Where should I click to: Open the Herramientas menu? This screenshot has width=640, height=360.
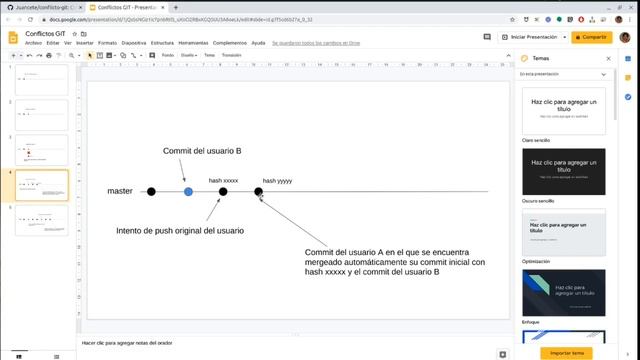[193, 43]
